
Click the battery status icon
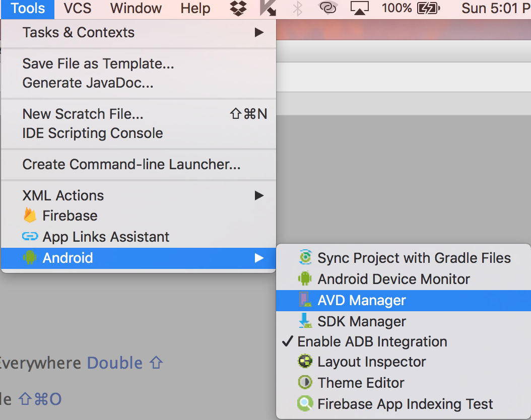[429, 8]
